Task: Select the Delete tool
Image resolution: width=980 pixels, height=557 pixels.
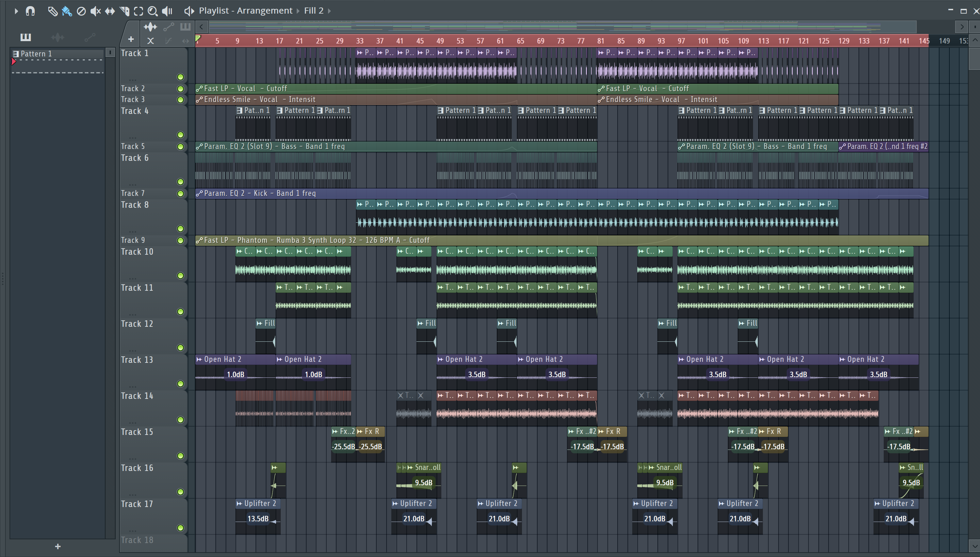Action: (x=81, y=11)
